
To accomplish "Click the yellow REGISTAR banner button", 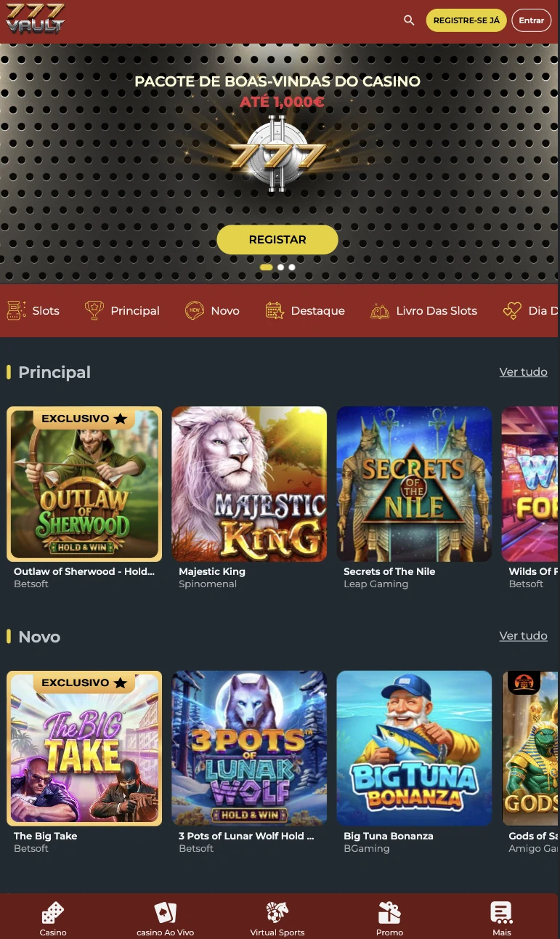I will pyautogui.click(x=277, y=240).
